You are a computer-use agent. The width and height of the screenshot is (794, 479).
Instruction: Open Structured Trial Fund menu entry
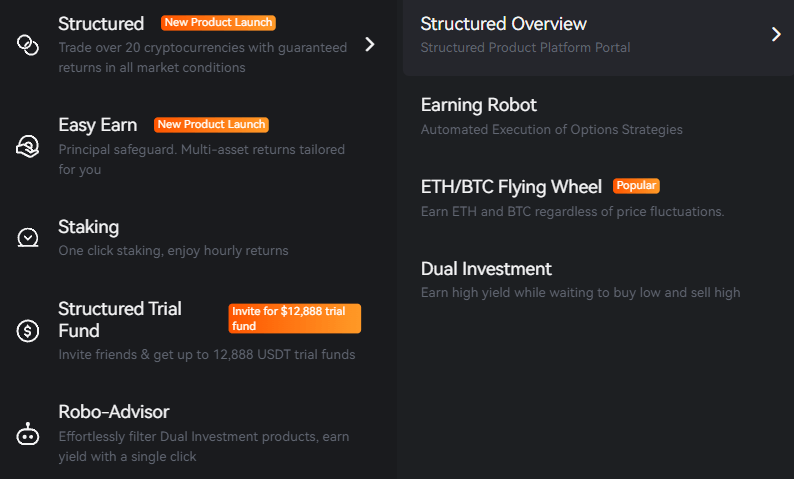(x=120, y=319)
